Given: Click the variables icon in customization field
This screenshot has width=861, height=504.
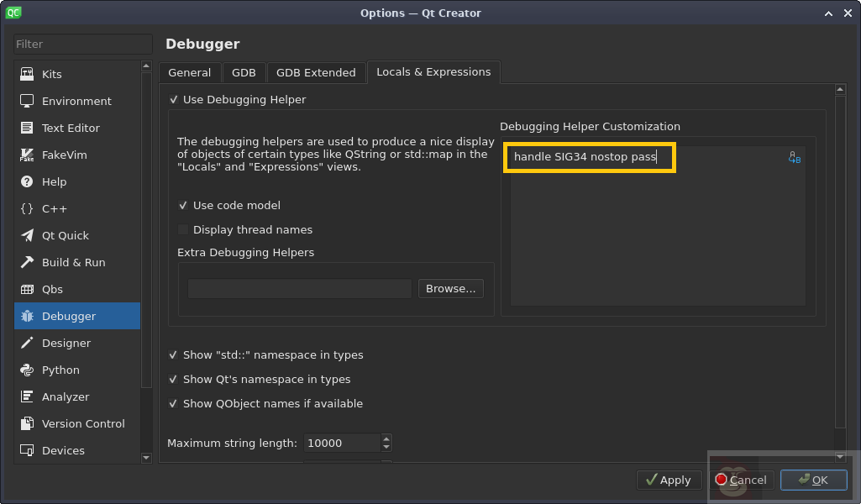Looking at the screenshot, I should [x=794, y=157].
